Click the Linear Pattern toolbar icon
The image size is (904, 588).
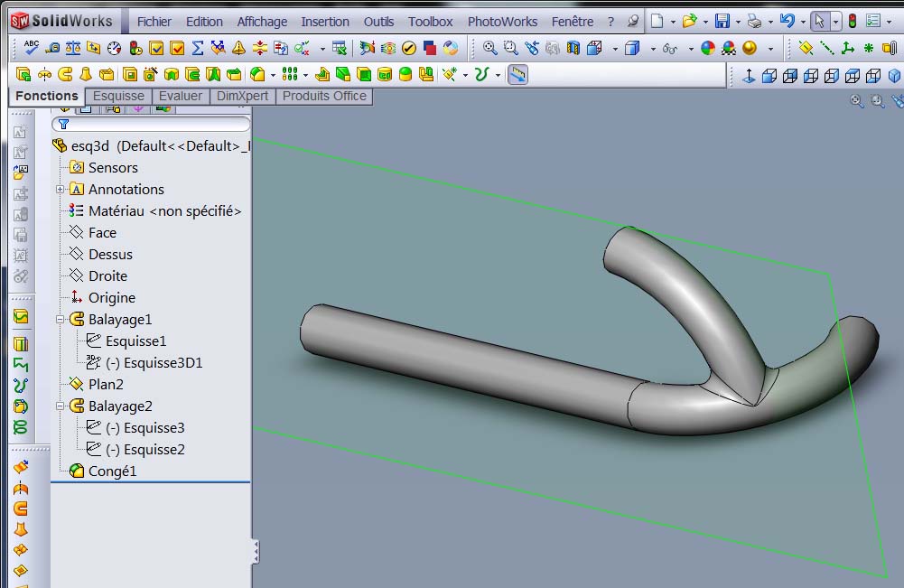pos(290,74)
